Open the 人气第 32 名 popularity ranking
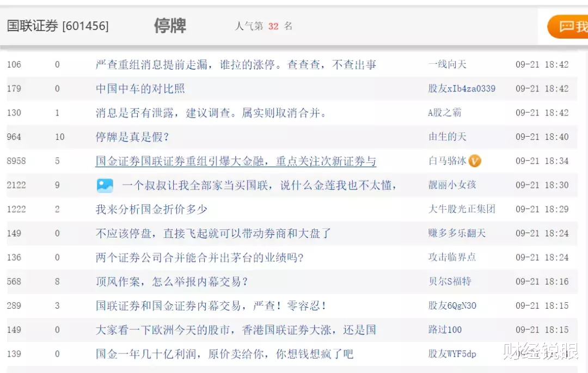The image size is (588, 373). pos(263,26)
